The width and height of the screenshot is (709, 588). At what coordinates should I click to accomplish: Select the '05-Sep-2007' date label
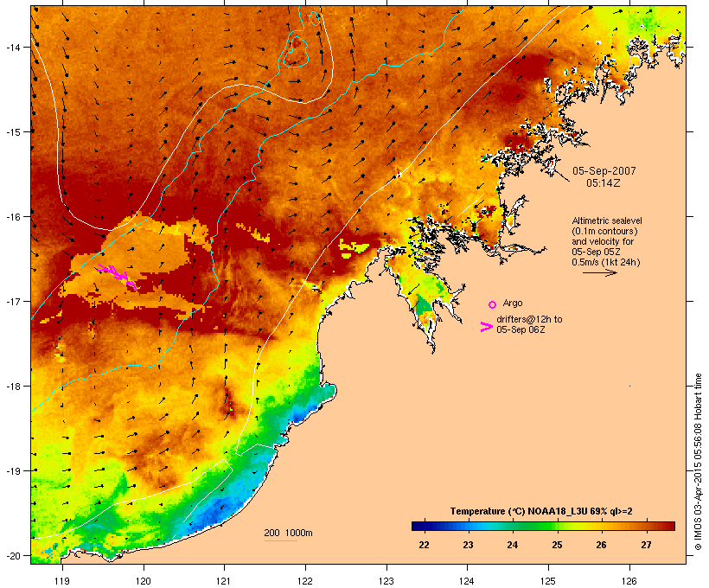[x=604, y=171]
